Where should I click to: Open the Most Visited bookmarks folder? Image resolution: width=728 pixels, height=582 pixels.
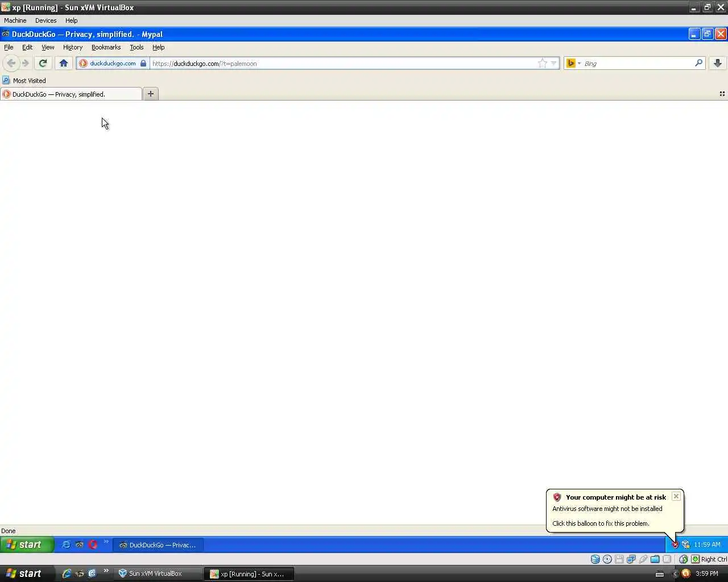tap(24, 80)
